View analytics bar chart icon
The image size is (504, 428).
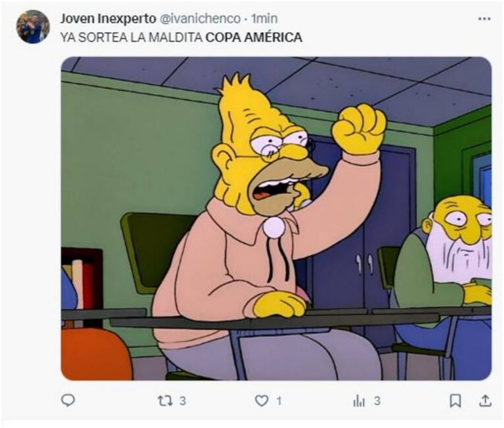point(359,401)
